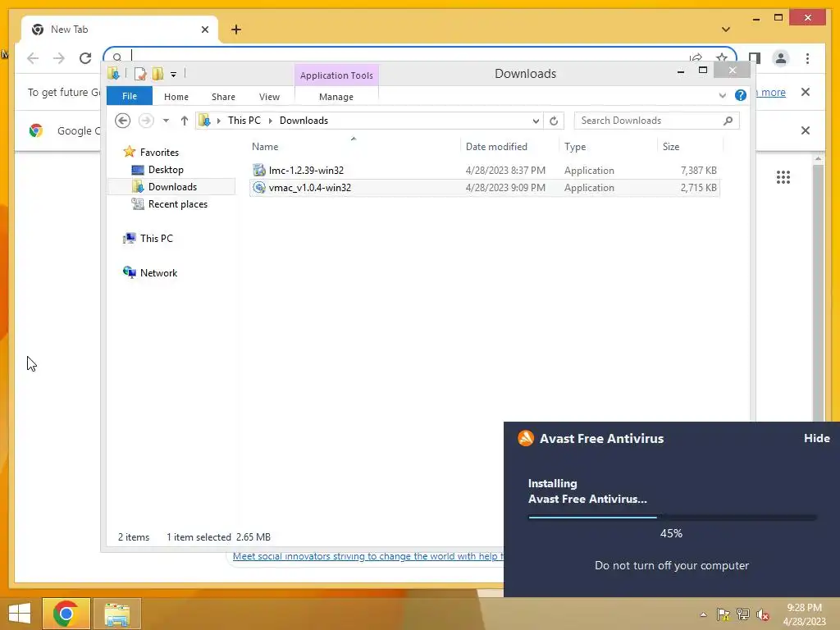Image resolution: width=840 pixels, height=630 pixels.
Task: Open Downloads in the navigation pane
Action: [172, 186]
